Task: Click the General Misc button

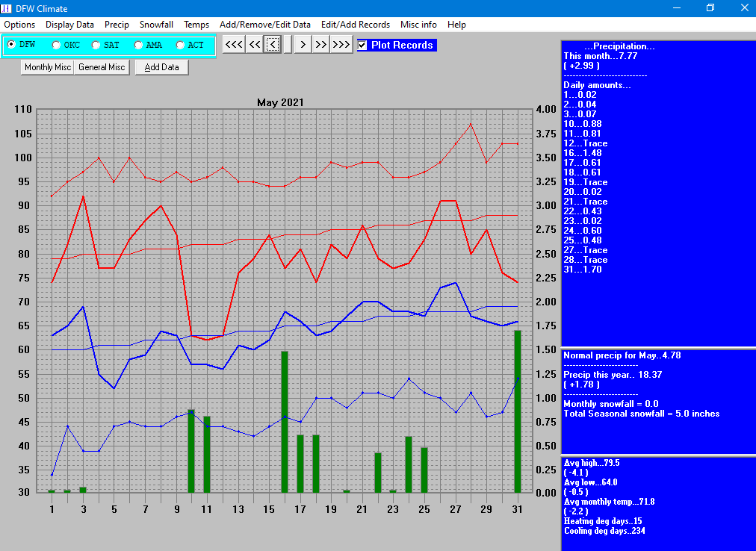Action: pyautogui.click(x=102, y=67)
